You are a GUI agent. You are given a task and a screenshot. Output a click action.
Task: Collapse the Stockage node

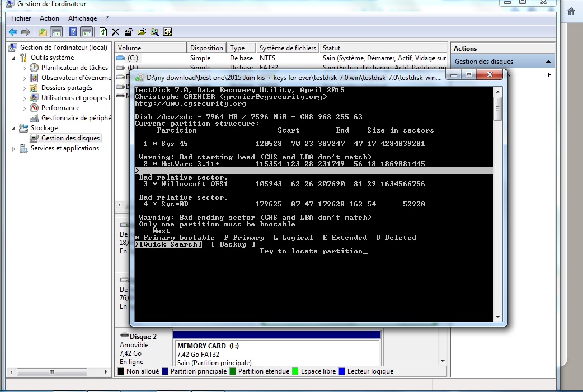pos(14,129)
